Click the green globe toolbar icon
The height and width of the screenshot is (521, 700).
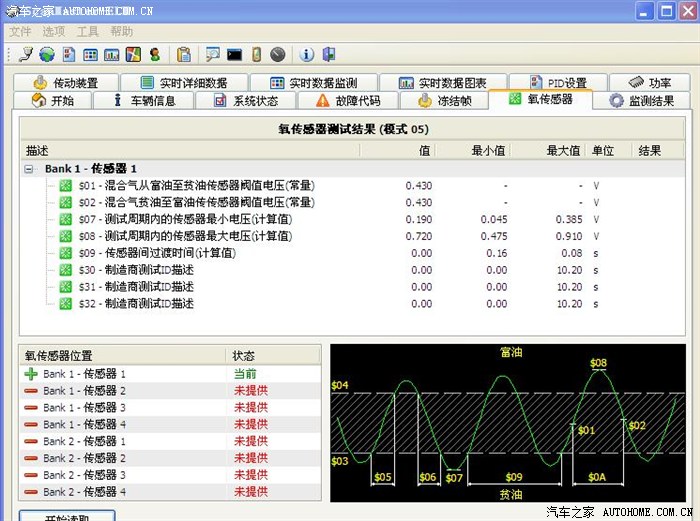[x=46, y=54]
